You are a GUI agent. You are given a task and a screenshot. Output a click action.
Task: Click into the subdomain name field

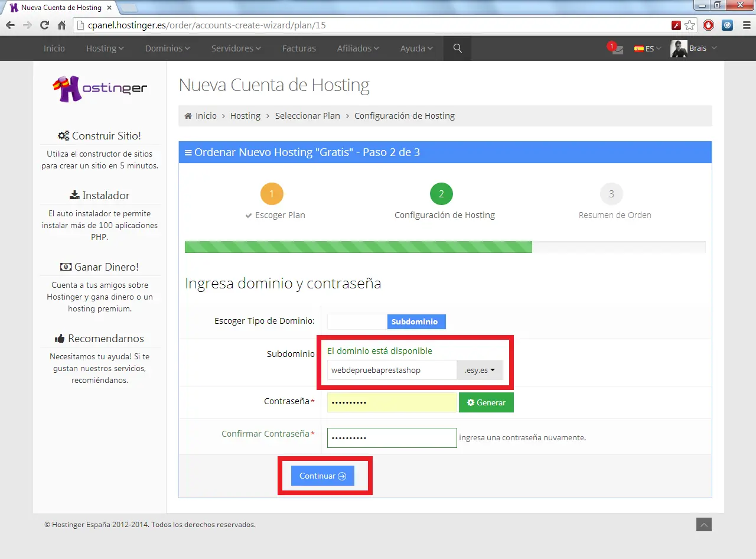pyautogui.click(x=392, y=370)
